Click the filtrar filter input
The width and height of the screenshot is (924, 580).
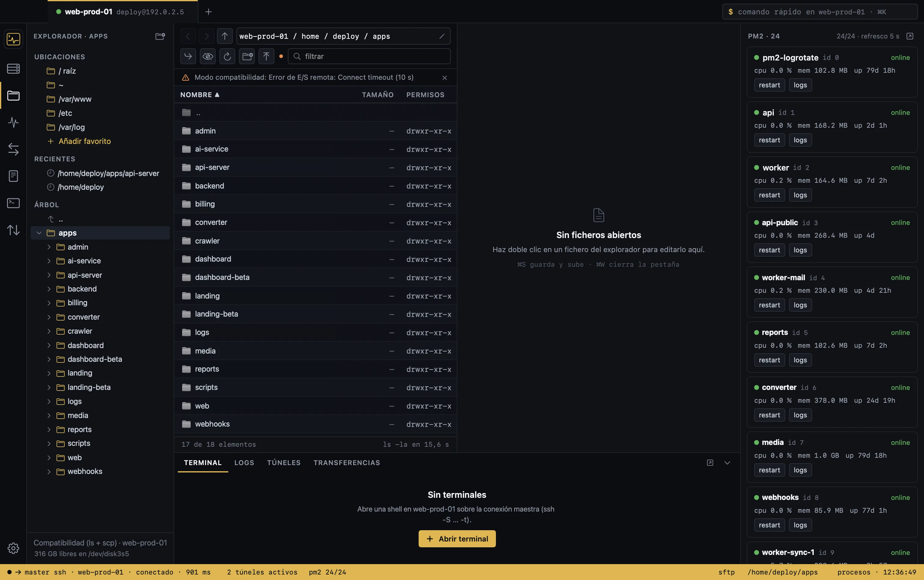[369, 57]
